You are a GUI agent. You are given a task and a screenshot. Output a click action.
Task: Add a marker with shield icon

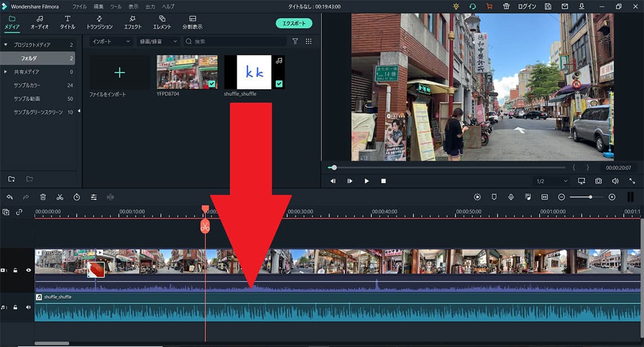pos(494,197)
